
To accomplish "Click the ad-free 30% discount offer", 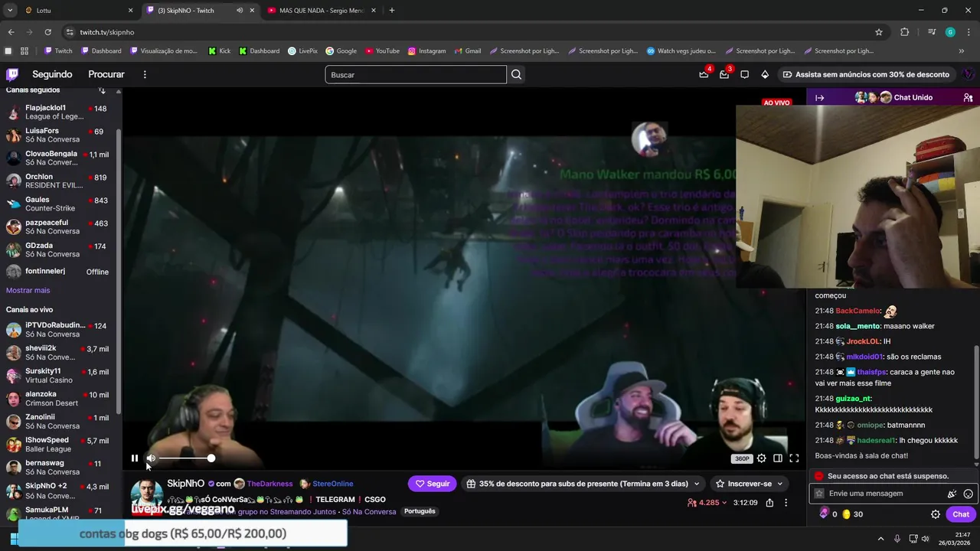I will [865, 74].
